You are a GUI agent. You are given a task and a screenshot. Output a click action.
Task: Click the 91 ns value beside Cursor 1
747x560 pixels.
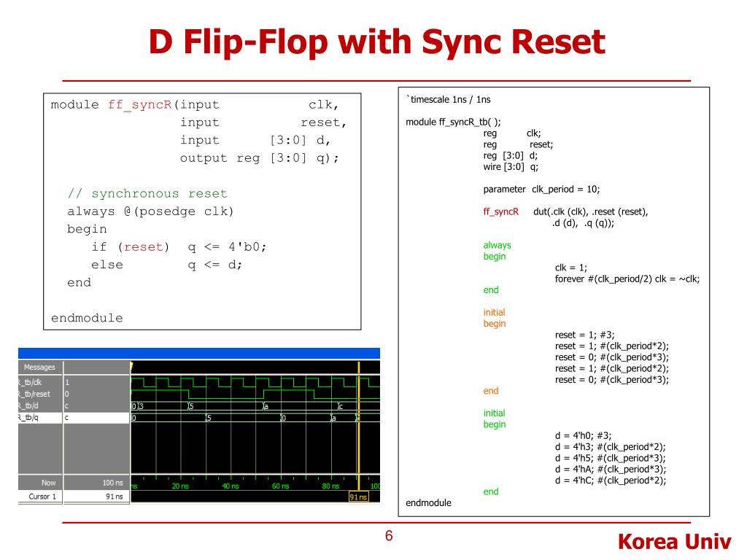[115, 496]
